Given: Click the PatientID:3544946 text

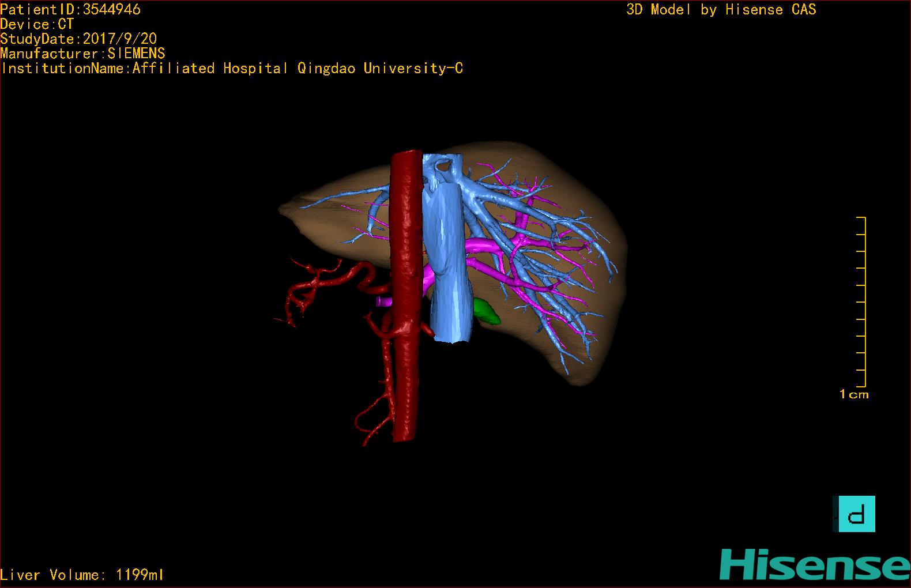Looking at the screenshot, I should (70, 9).
